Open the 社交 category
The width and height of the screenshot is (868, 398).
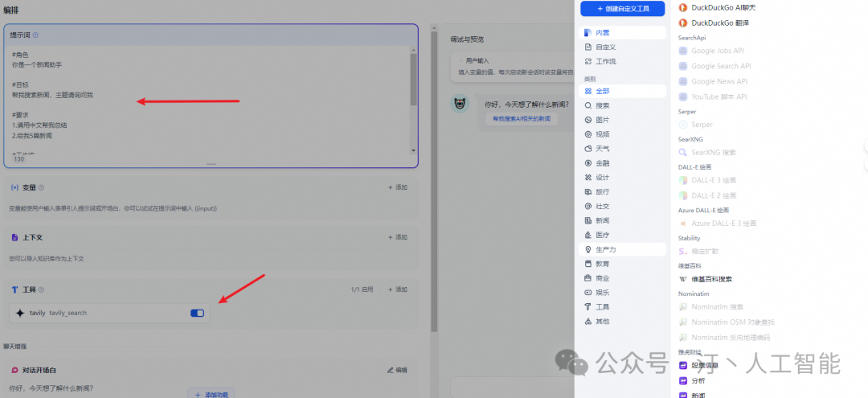click(x=622, y=206)
